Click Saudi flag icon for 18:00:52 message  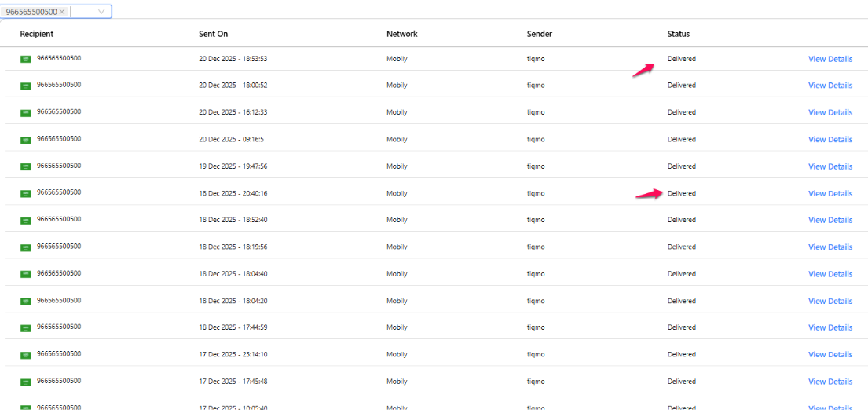click(26, 86)
